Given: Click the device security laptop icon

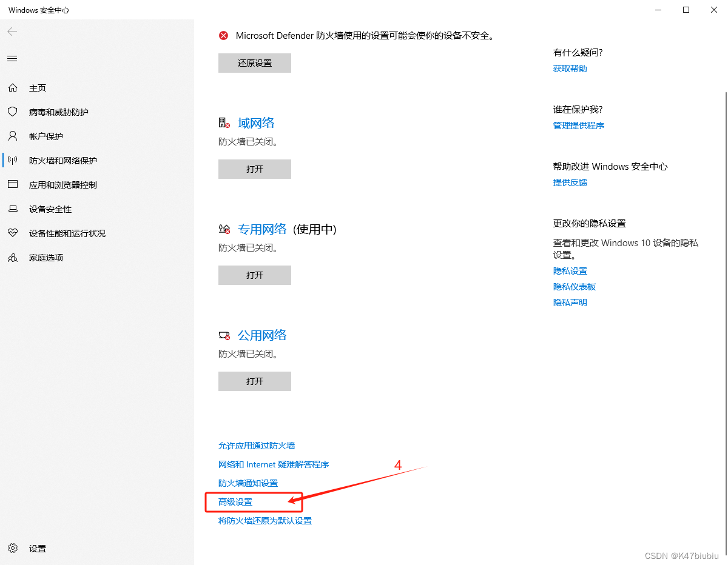Looking at the screenshot, I should [x=13, y=209].
